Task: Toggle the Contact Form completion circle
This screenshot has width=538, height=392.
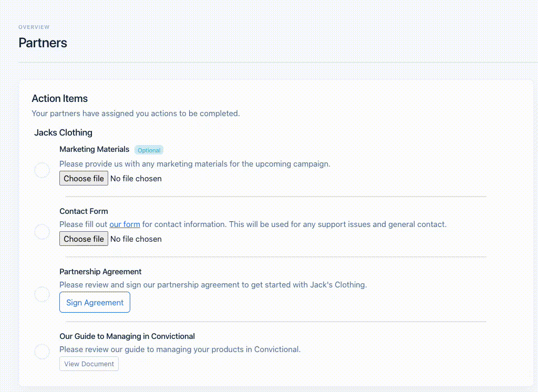Action: (x=42, y=232)
